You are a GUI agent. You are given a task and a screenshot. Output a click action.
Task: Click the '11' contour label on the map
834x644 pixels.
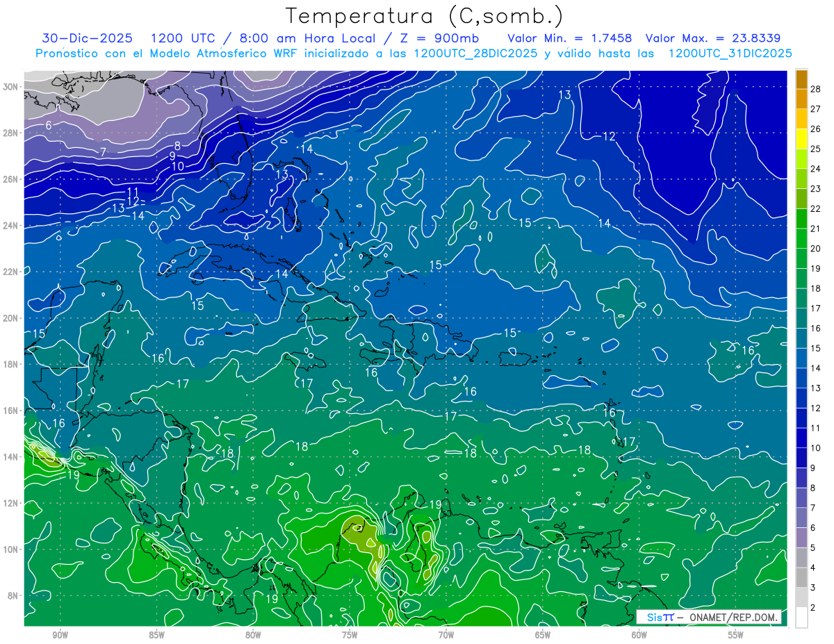(x=133, y=192)
